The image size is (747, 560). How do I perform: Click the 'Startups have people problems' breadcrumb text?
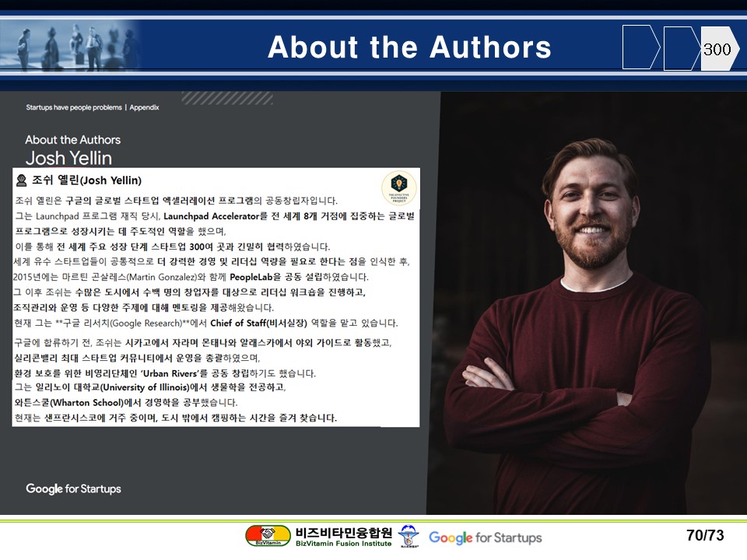coord(74,107)
